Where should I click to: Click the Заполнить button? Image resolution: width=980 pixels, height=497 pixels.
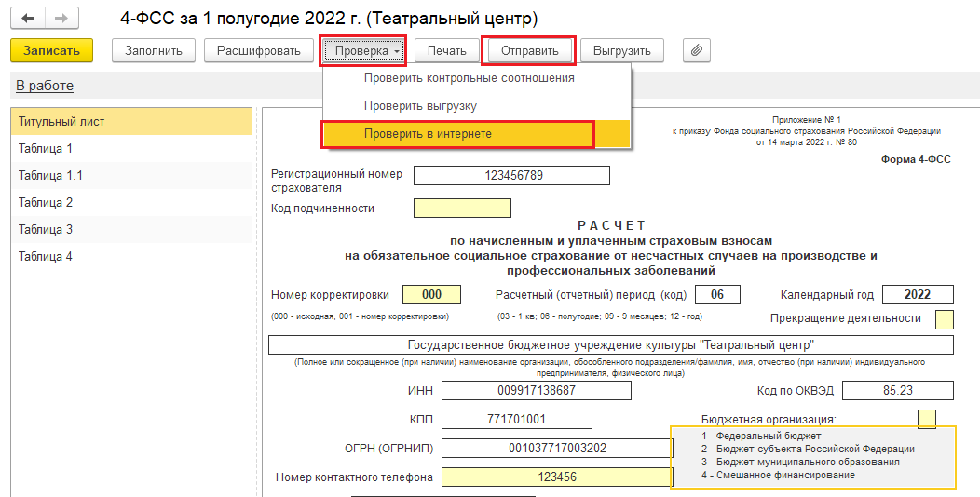154,50
